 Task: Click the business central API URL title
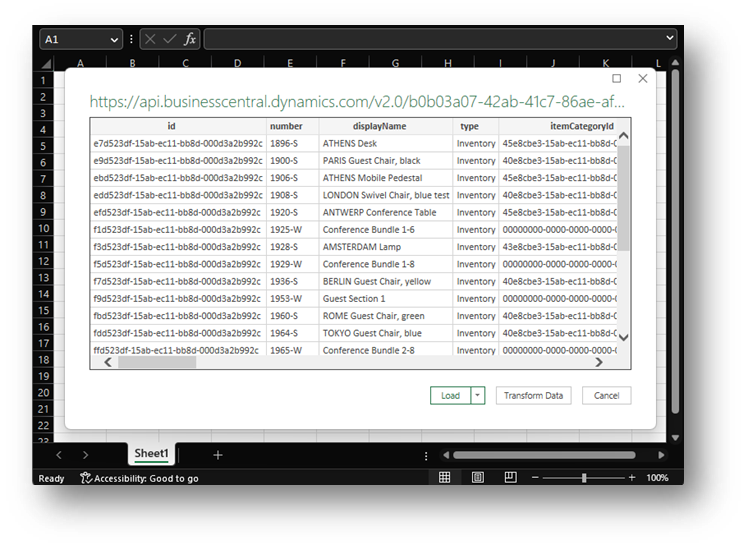coord(357,101)
